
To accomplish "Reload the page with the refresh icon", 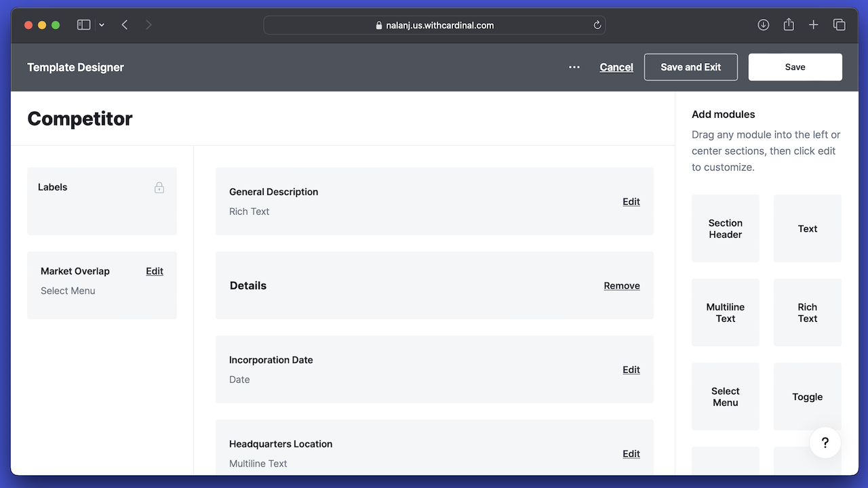I will tap(597, 25).
